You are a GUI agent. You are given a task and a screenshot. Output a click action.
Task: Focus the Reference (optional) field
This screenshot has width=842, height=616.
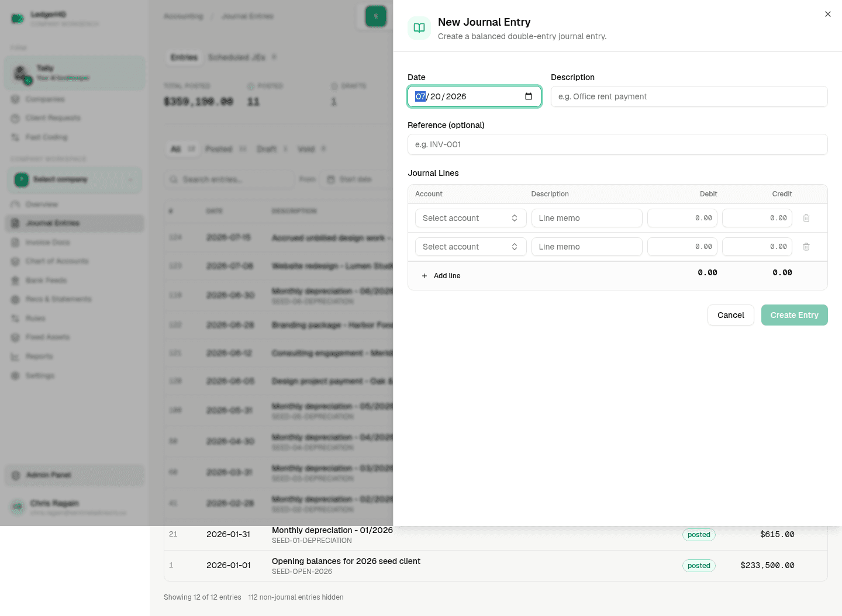tap(617, 144)
